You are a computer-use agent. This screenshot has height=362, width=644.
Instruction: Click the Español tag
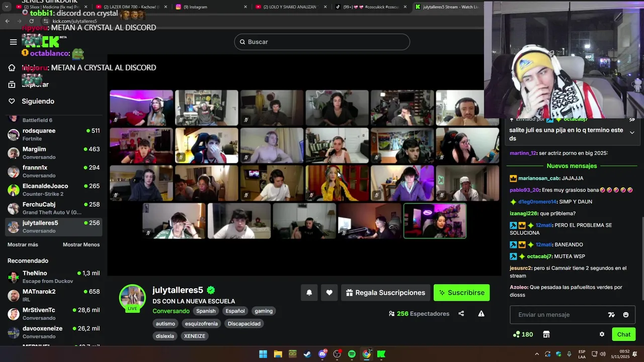coord(235,311)
